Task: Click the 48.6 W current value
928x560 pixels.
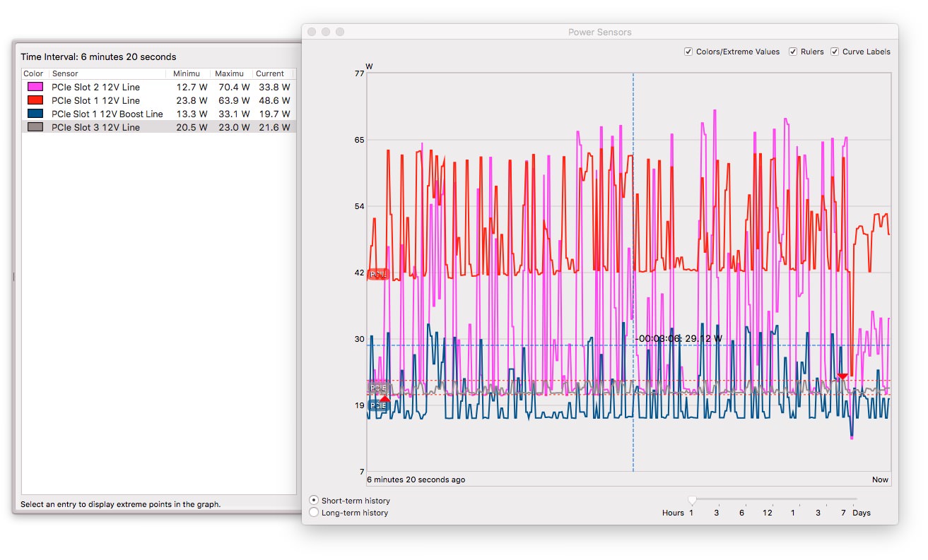Action: 274,100
